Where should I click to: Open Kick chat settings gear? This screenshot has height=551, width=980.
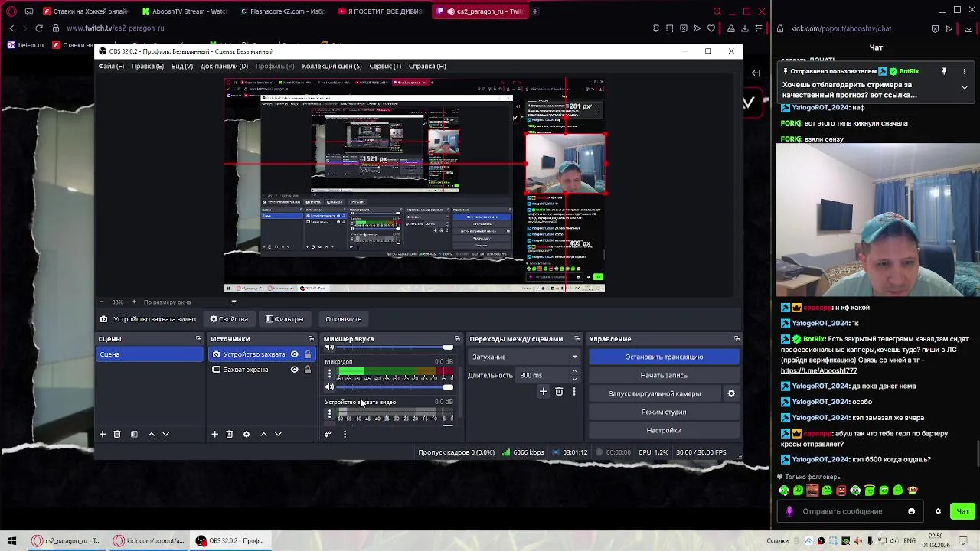(938, 511)
